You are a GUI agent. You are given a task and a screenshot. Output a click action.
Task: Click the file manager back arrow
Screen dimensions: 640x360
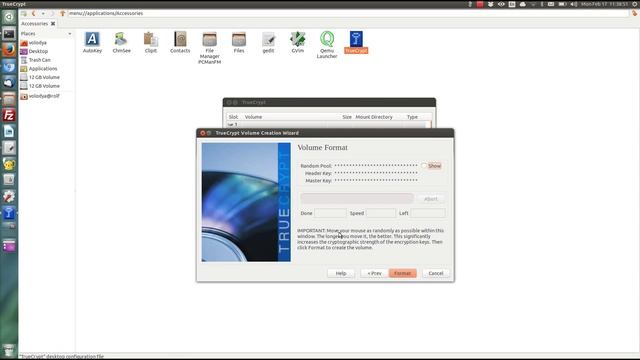point(33,13)
